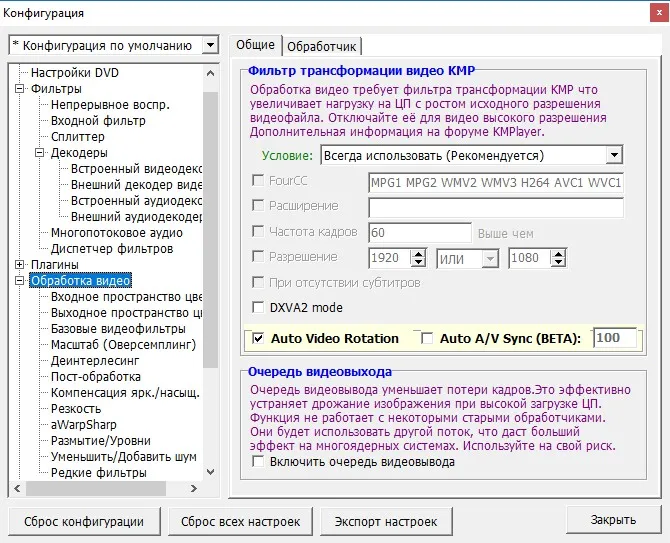Enable Auto A/V Sync (BETA) checkbox
This screenshot has height=543, width=670.
click(427, 338)
